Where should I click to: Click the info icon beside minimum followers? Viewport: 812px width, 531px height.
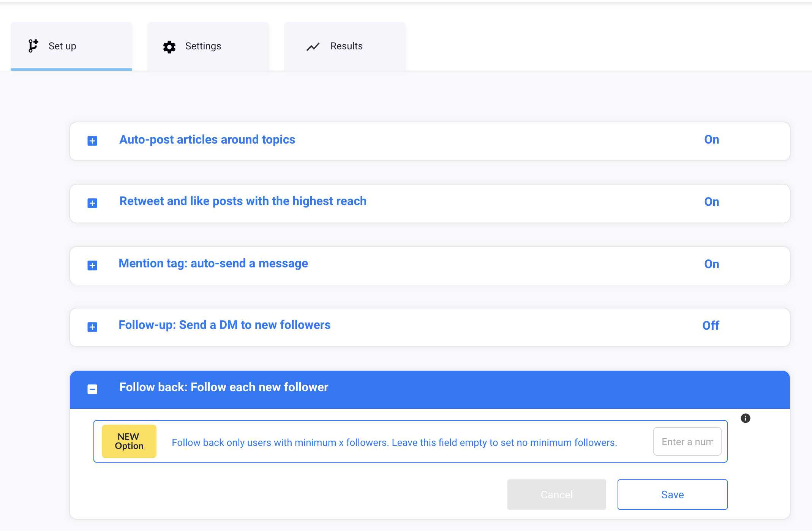pyautogui.click(x=746, y=418)
